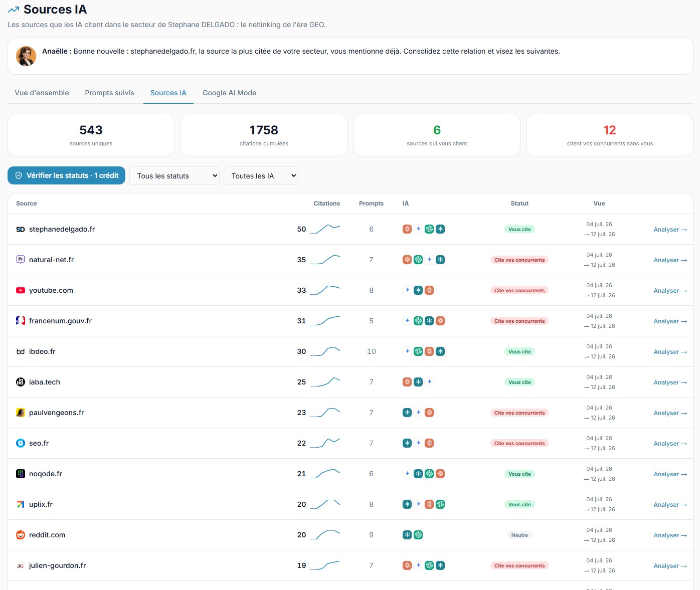Click the seo.fr favicon icon
Viewport: 700px width, 590px height.
pyautogui.click(x=21, y=443)
